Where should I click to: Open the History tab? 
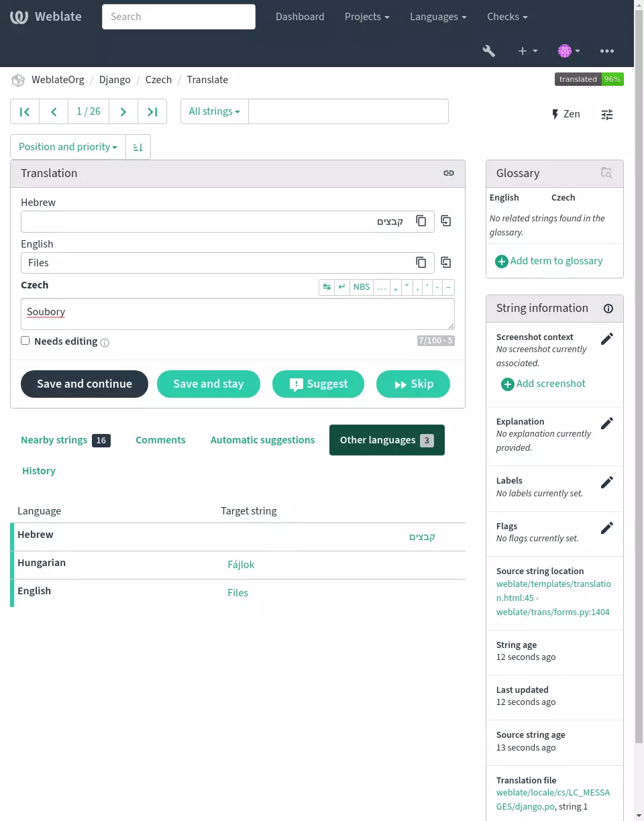click(39, 471)
